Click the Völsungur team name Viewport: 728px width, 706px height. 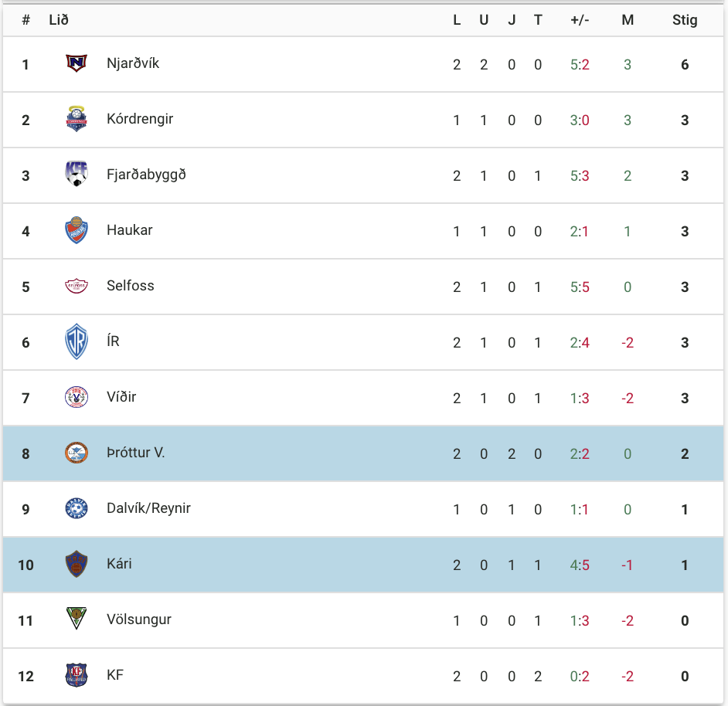pyautogui.click(x=139, y=619)
